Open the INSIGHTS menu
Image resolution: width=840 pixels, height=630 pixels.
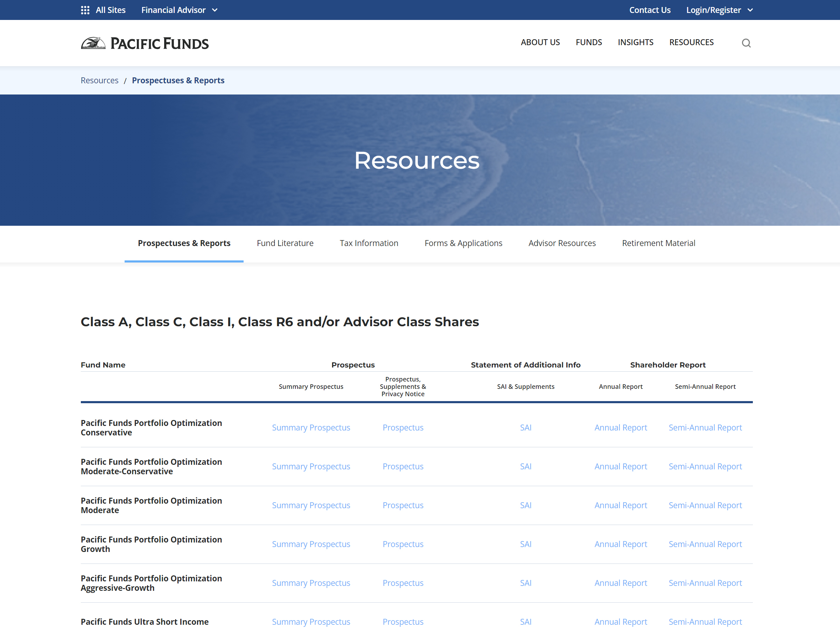pyautogui.click(x=635, y=42)
